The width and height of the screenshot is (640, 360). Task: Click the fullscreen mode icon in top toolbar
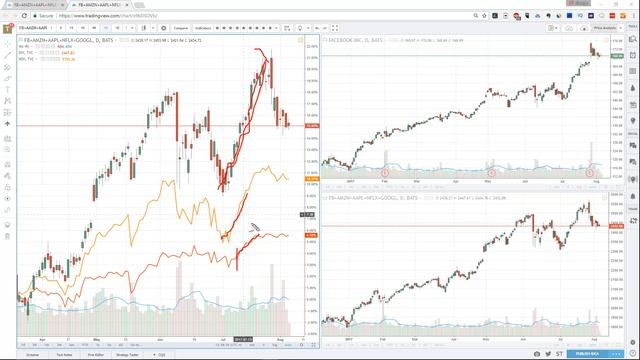pyautogui.click(x=335, y=28)
